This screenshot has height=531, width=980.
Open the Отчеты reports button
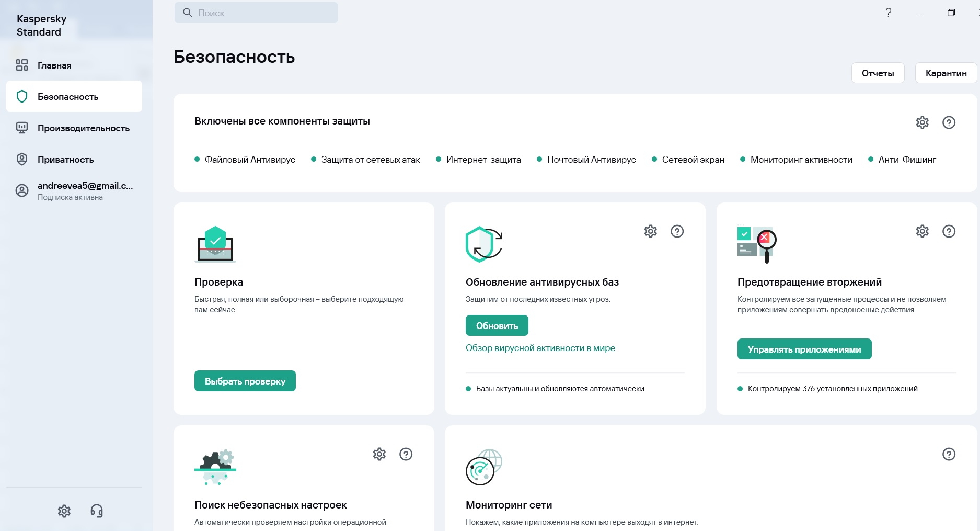click(878, 73)
